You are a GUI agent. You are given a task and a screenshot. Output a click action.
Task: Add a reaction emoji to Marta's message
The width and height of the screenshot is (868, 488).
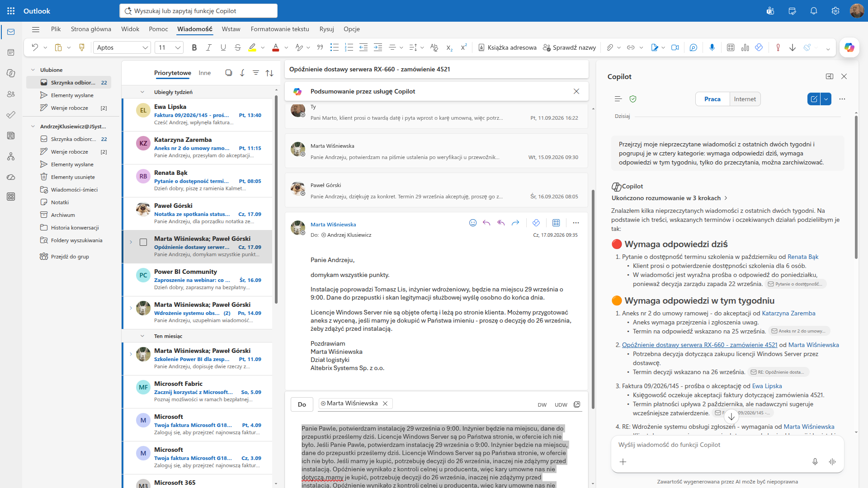[473, 223]
